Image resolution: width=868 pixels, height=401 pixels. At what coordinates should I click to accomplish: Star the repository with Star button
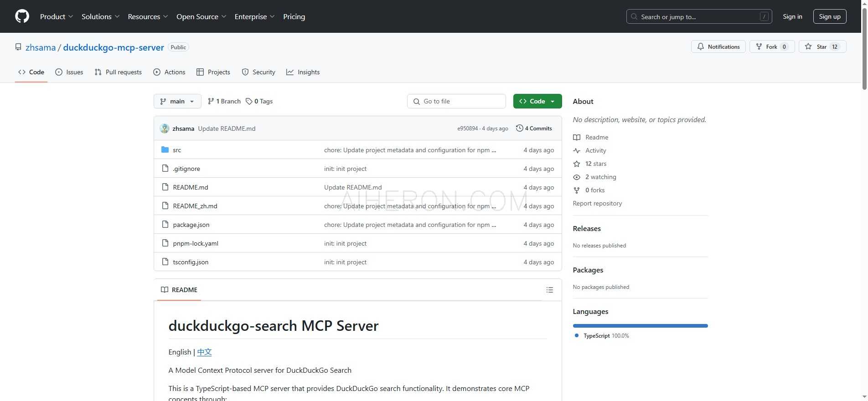coord(822,46)
